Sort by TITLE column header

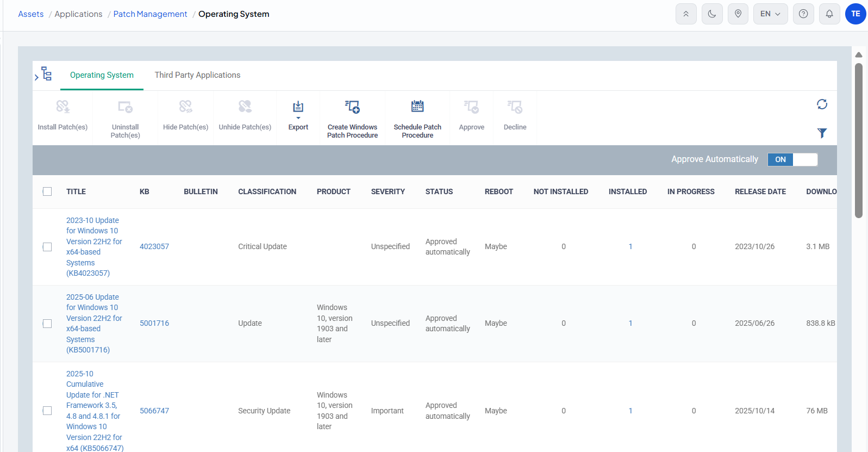pos(76,191)
